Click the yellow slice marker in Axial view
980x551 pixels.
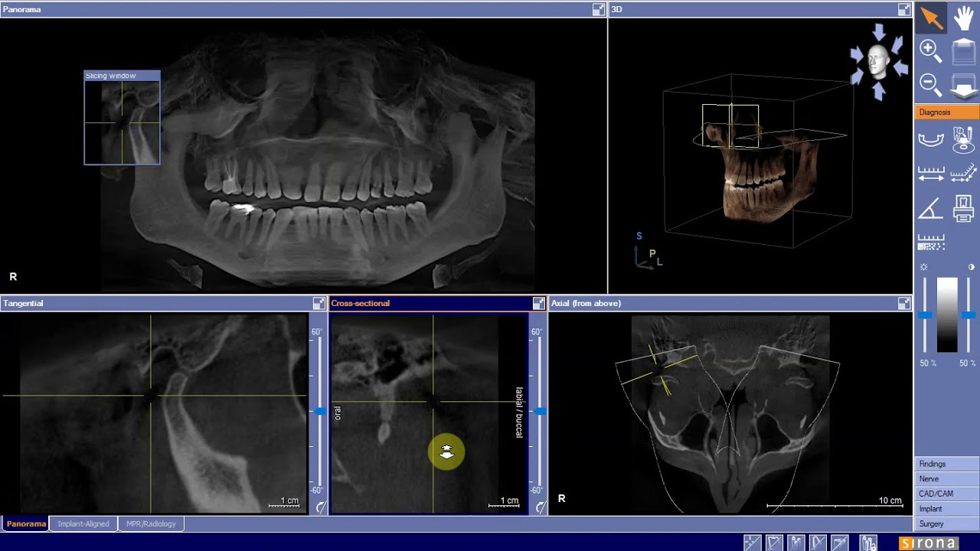tap(661, 369)
